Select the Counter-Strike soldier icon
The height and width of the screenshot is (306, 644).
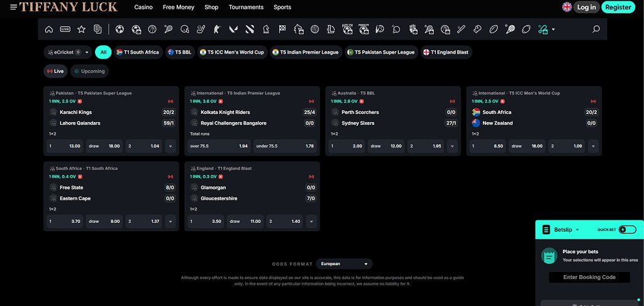pos(217,29)
